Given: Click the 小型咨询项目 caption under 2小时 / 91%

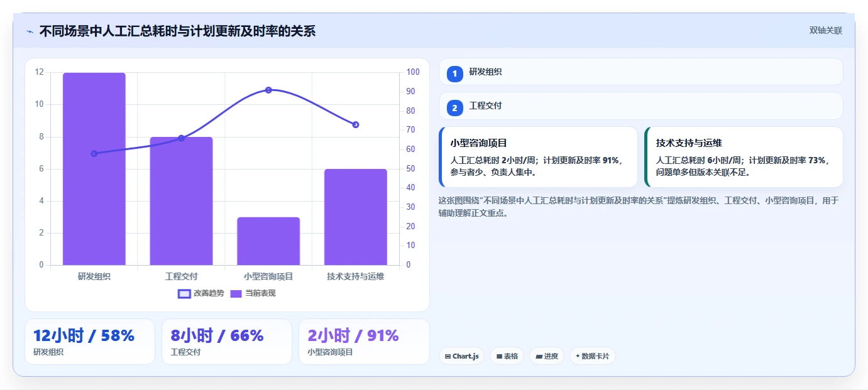Looking at the screenshot, I should 330,352.
